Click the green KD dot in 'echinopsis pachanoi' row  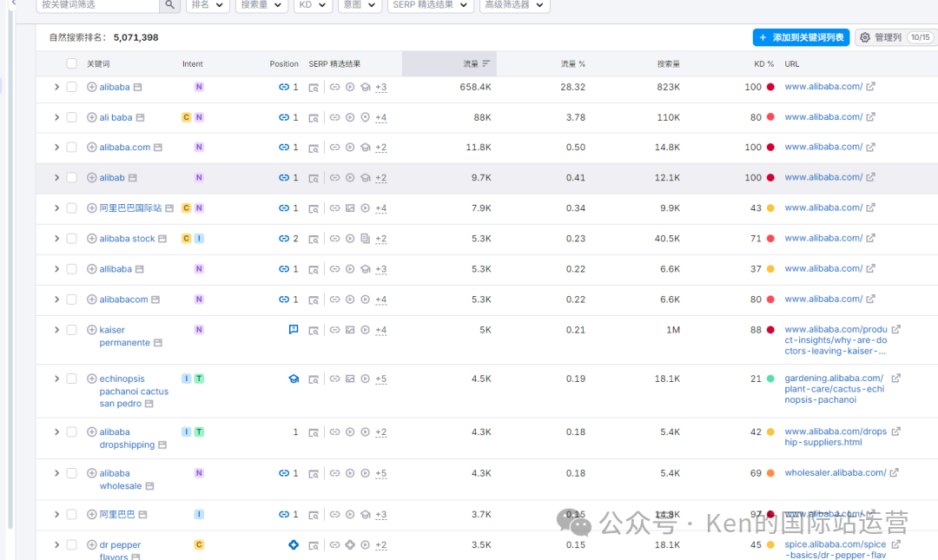pos(770,379)
